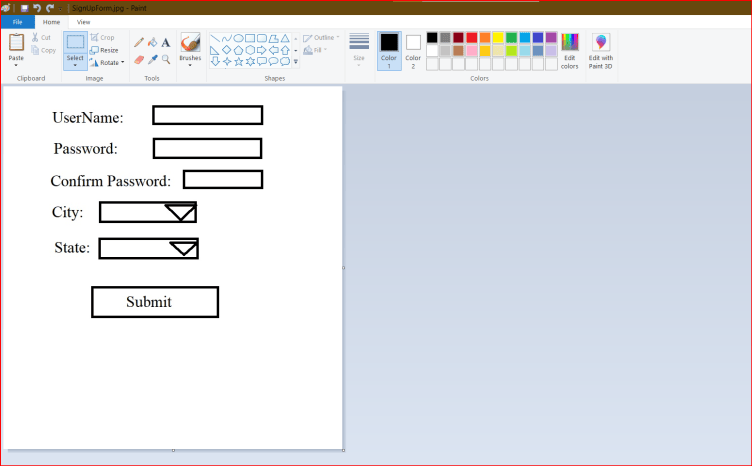Click the drawn UserName field on canvas
Screen dimensions: 752x466
pos(208,115)
